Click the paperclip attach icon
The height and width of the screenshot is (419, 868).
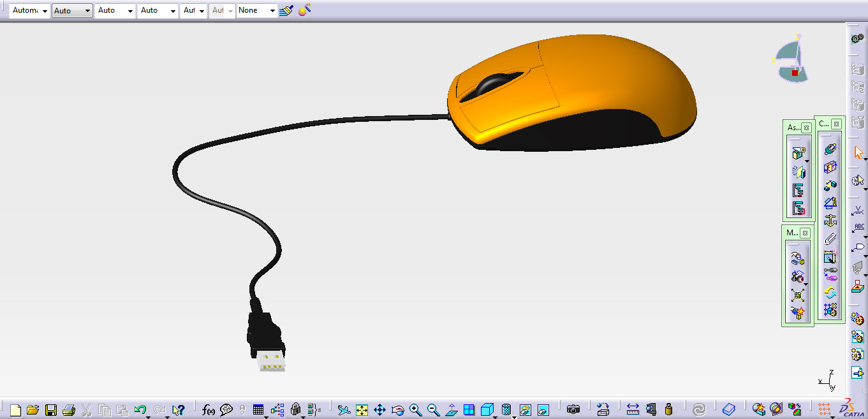point(830,239)
